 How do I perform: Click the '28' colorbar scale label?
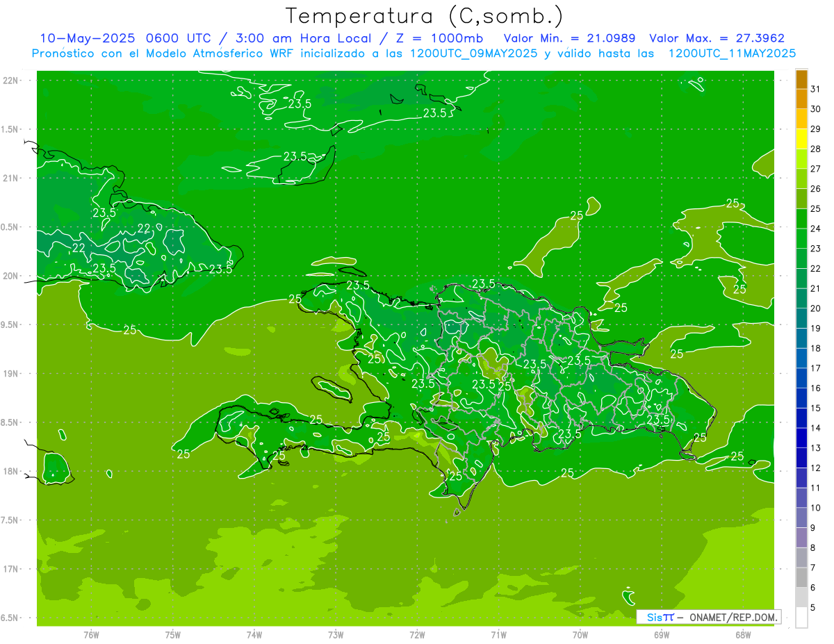(x=816, y=149)
